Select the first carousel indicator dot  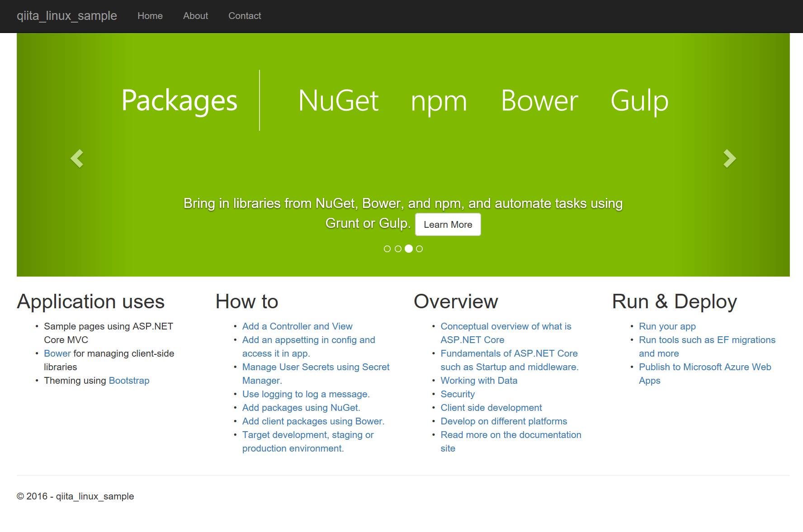[x=387, y=249]
